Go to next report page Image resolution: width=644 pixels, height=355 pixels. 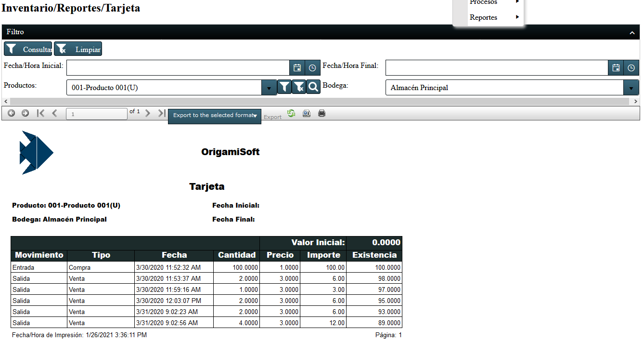pyautogui.click(x=148, y=113)
